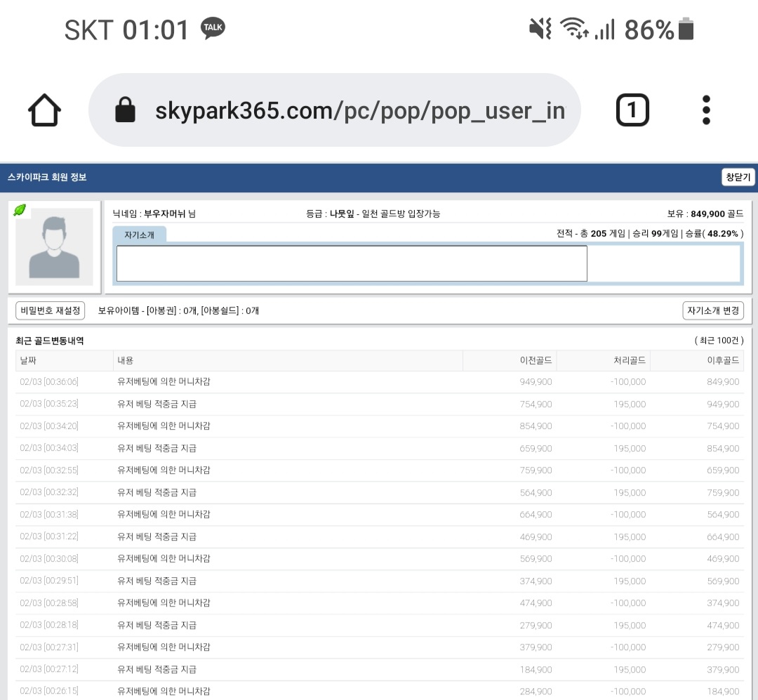
Task: Click the previous gold value 564,900
Action: [536, 492]
